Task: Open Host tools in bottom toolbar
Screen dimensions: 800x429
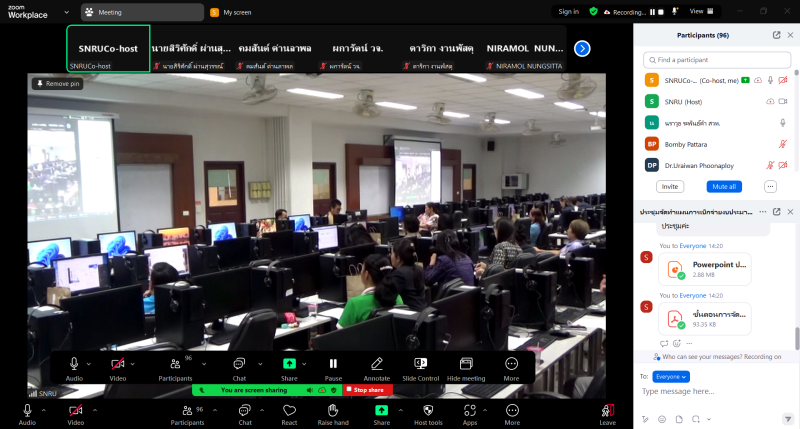Action: pos(428,410)
